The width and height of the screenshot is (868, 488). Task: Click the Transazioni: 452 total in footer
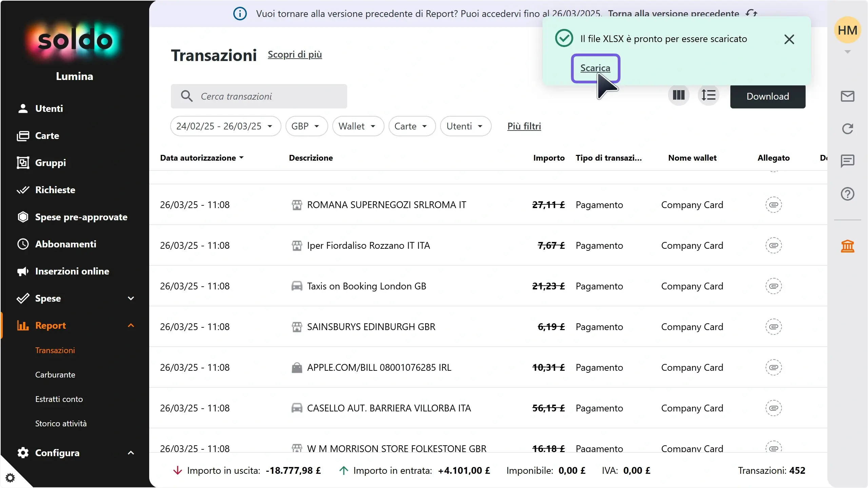tap(771, 470)
